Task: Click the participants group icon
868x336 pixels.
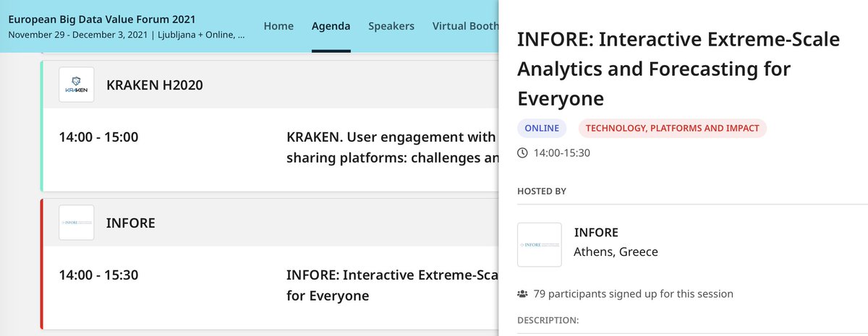Action: [x=523, y=294]
